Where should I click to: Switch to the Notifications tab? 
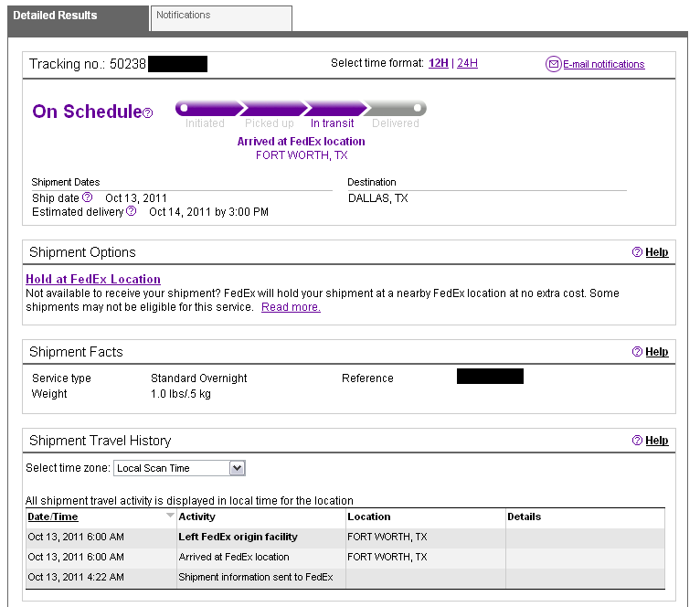point(222,18)
